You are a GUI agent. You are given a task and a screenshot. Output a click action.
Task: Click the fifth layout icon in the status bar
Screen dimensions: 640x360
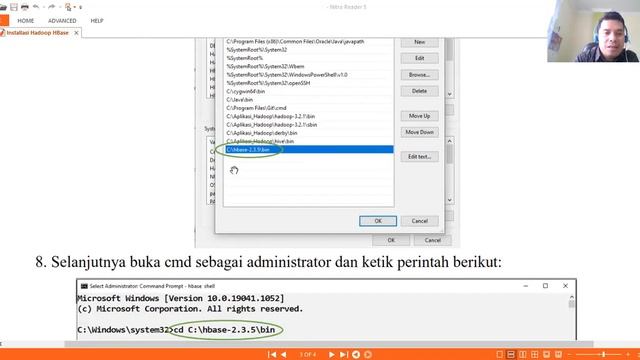tap(546, 354)
